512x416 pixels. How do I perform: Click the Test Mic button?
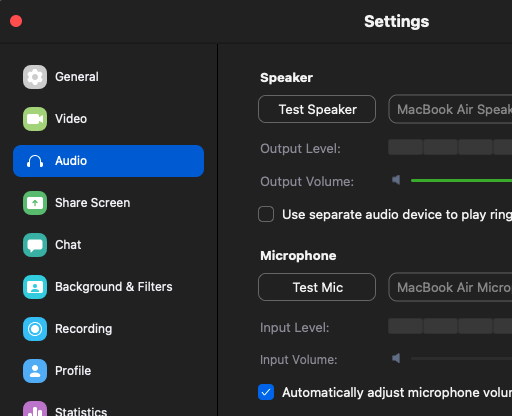(317, 287)
